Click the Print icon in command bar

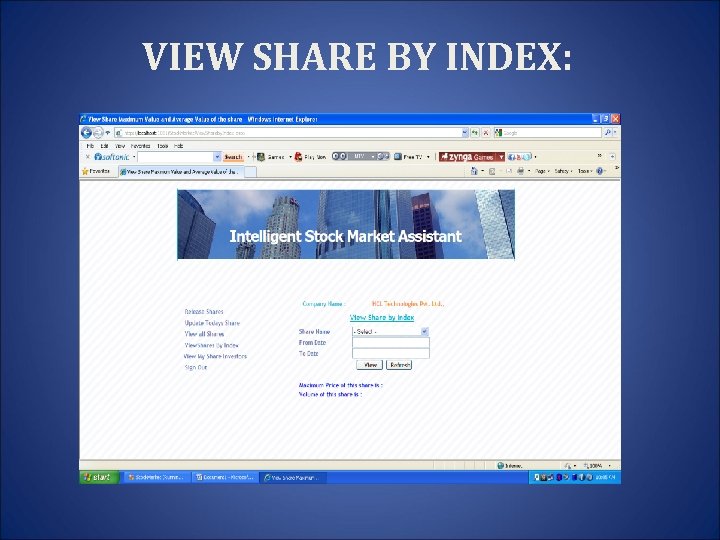pos(520,171)
